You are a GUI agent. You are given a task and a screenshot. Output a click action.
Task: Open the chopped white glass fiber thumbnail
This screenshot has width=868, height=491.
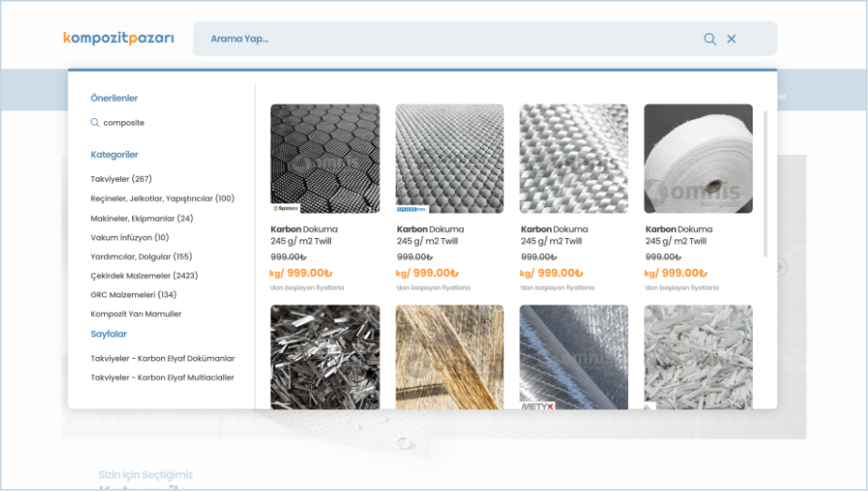click(698, 357)
